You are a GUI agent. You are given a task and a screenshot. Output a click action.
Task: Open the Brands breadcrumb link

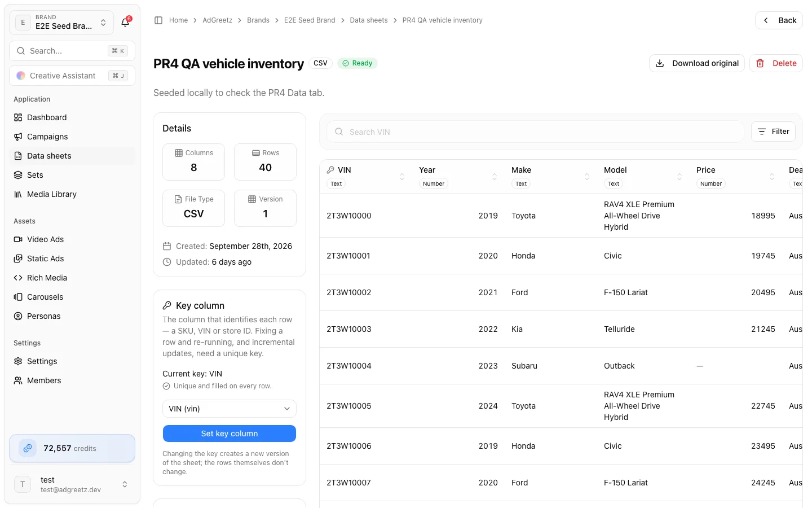point(258,20)
